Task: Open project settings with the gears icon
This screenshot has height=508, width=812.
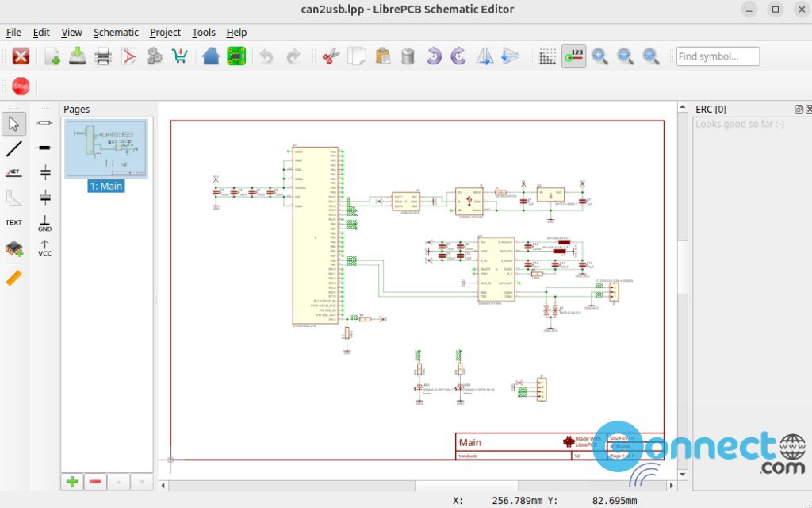Action: click(x=155, y=56)
